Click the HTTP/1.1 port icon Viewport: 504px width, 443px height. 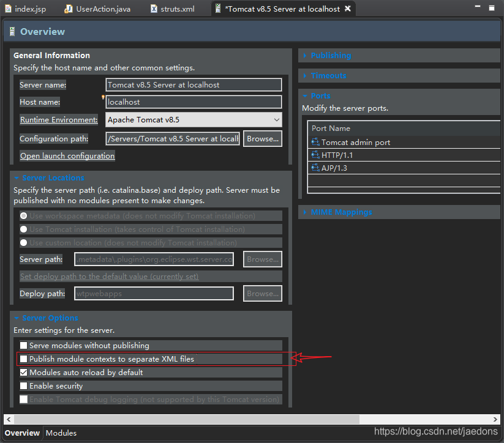click(315, 155)
